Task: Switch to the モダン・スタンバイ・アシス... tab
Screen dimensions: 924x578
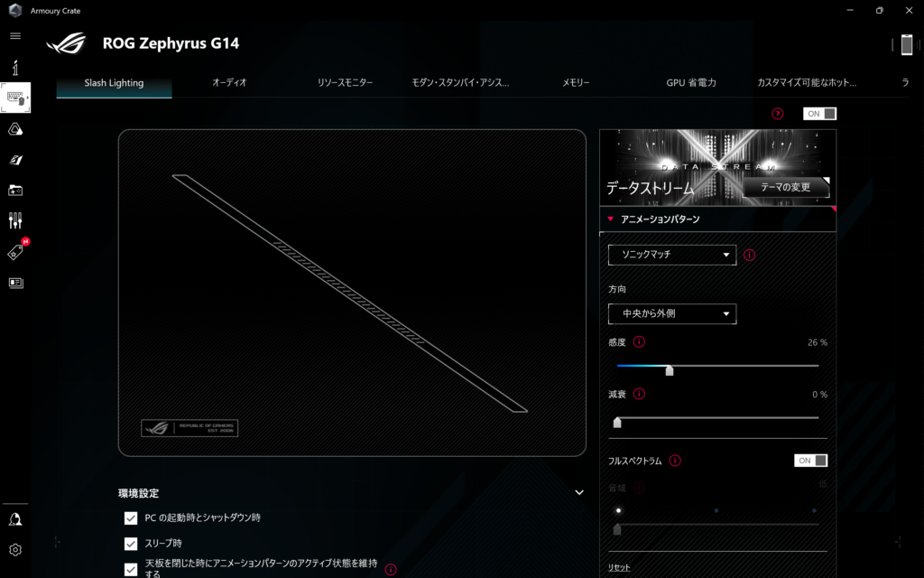Action: pos(460,82)
